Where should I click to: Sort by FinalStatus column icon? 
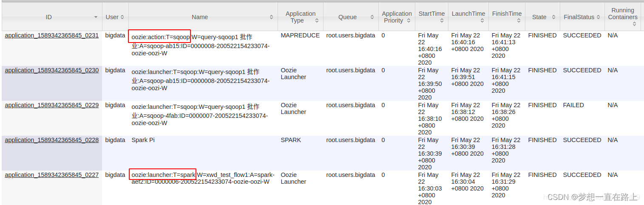pos(598,17)
